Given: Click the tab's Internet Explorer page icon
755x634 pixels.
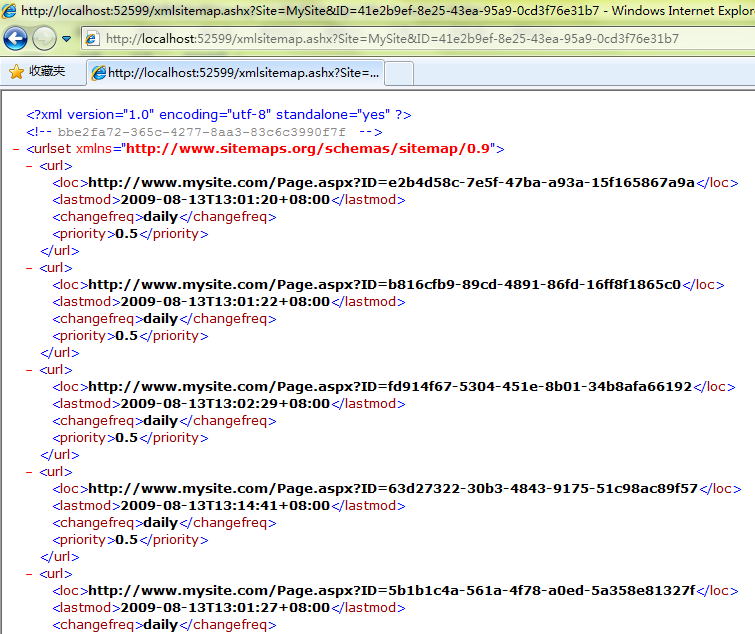Looking at the screenshot, I should (98, 73).
